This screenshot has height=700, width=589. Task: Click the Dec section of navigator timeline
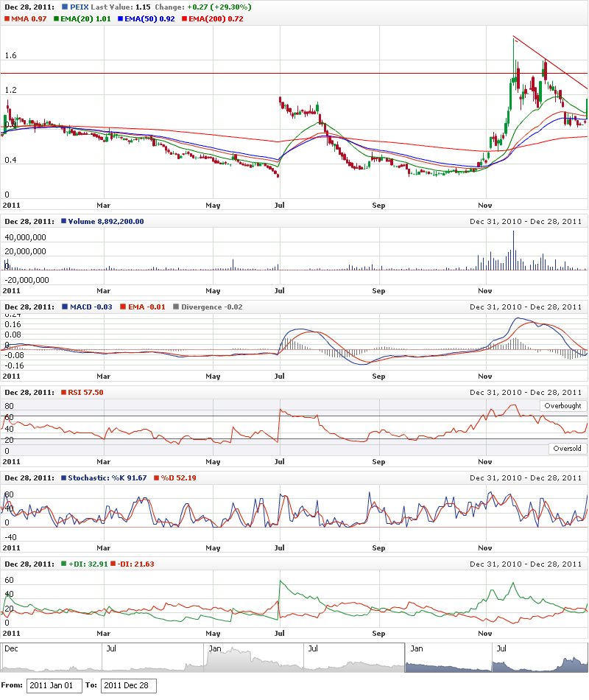click(x=52, y=657)
